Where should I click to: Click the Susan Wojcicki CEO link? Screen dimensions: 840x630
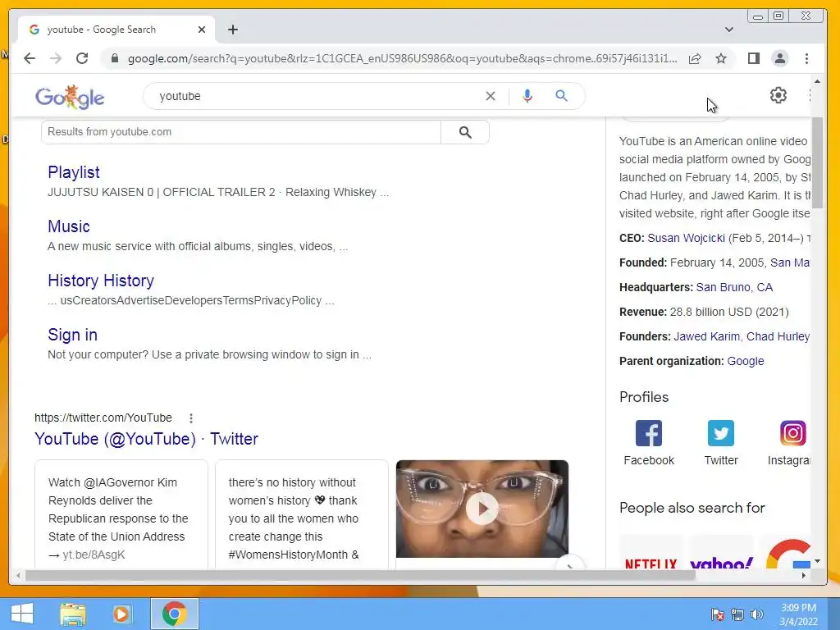pyautogui.click(x=686, y=238)
